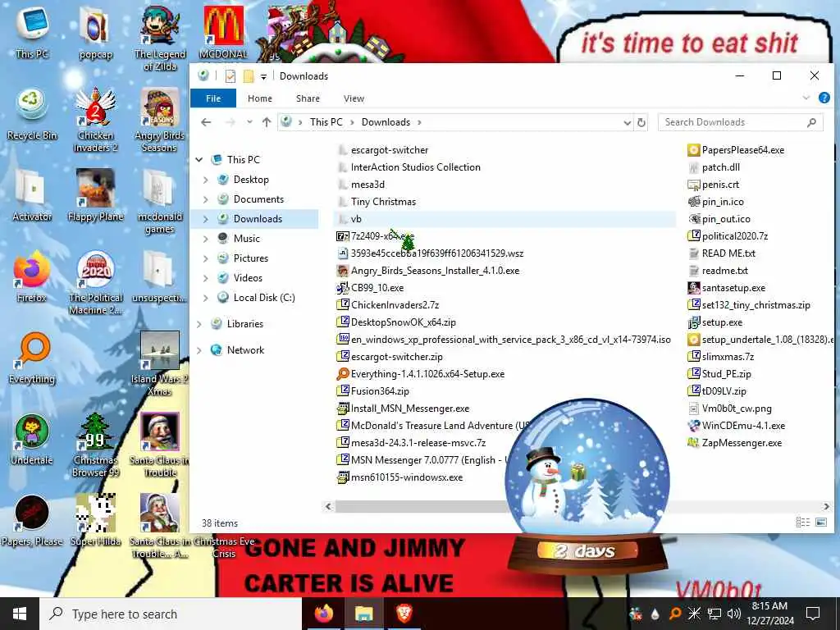Image resolution: width=840 pixels, height=630 pixels.
Task: Launch Island Wars 2 Xmas shortcut
Action: pyautogui.click(x=160, y=364)
